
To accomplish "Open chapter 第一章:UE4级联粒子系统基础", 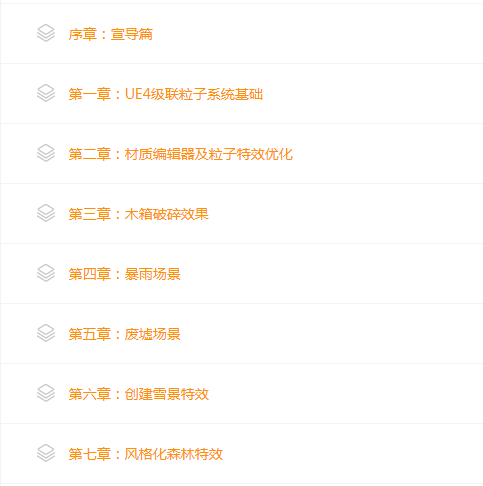I will pyautogui.click(x=166, y=94).
